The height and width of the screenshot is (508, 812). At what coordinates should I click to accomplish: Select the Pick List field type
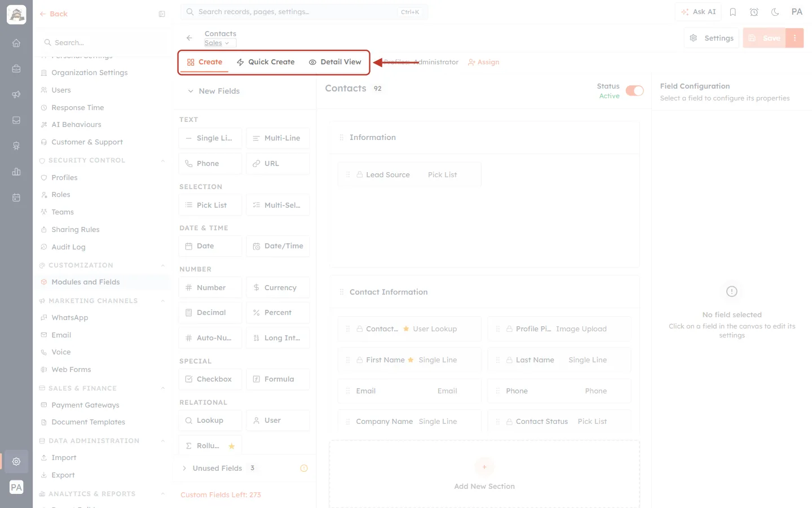tap(210, 205)
